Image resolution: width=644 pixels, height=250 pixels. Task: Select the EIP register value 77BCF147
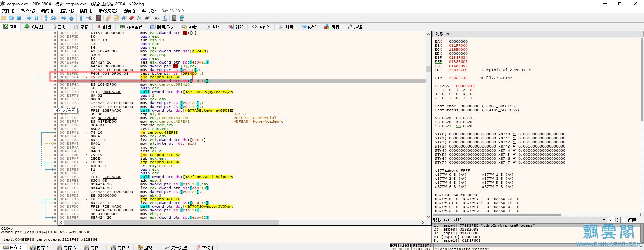click(x=458, y=78)
